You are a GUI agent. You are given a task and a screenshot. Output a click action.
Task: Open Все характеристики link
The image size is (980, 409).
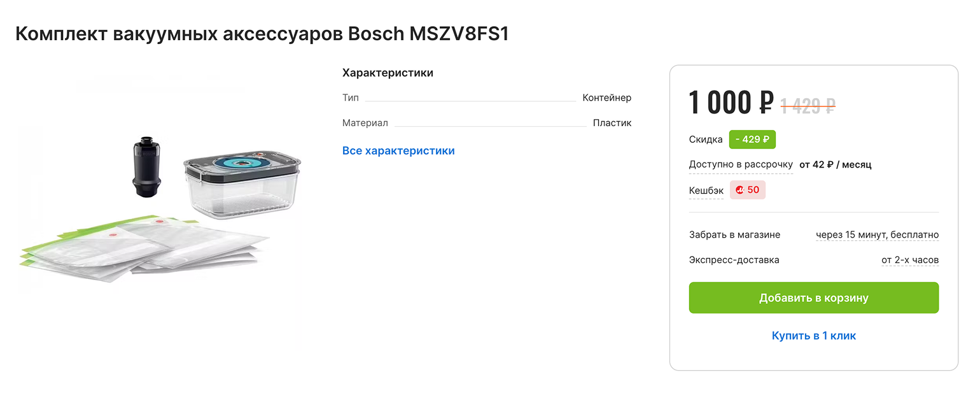(398, 151)
